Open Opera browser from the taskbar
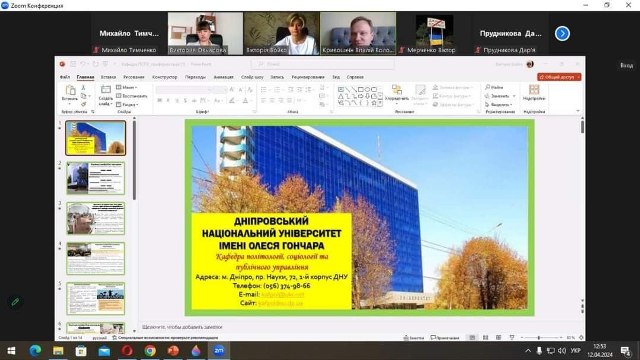 point(127,351)
